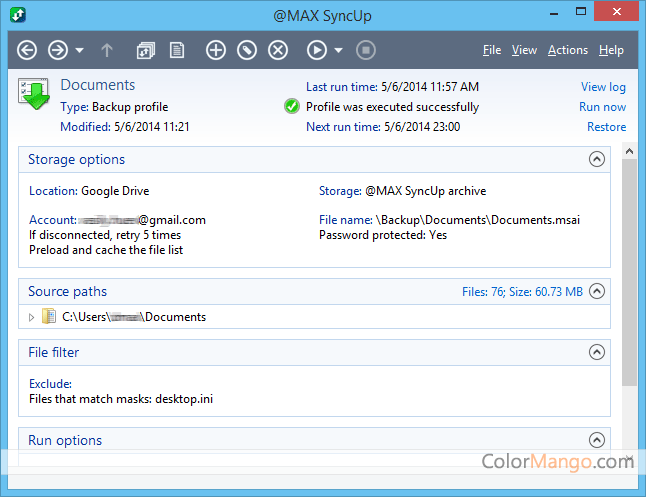Click the Source paths heading
Viewport: 646px width, 497px height.
[x=68, y=291]
